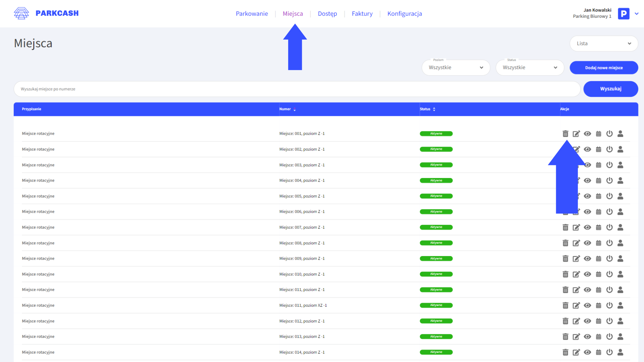Screen dimensions: 644x362
Task: Click edit pencil icon for Miejsce 007
Action: [576, 228]
